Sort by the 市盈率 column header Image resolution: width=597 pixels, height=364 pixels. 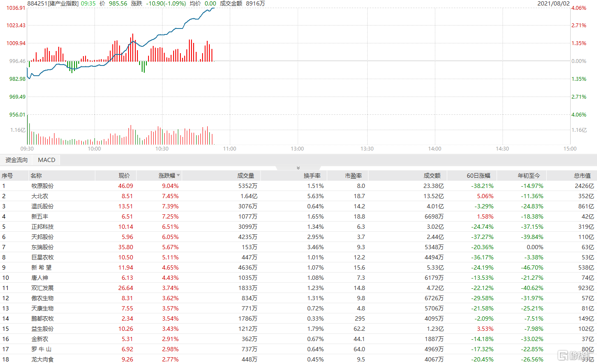pos(353,176)
